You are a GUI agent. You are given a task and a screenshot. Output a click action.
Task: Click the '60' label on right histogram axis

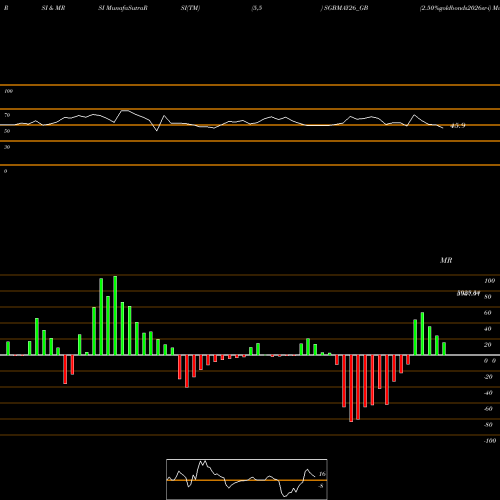tap(488, 313)
